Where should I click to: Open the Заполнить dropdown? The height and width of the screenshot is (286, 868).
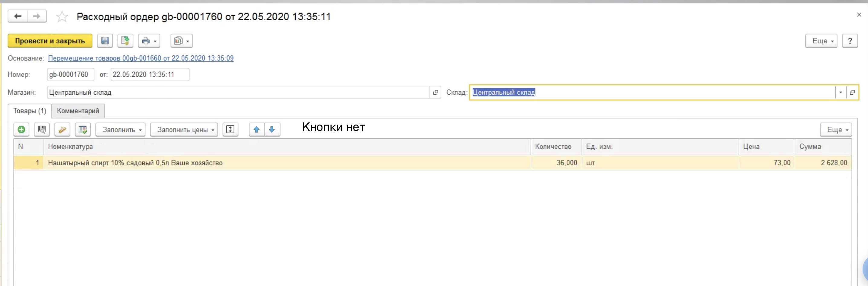pyautogui.click(x=120, y=129)
